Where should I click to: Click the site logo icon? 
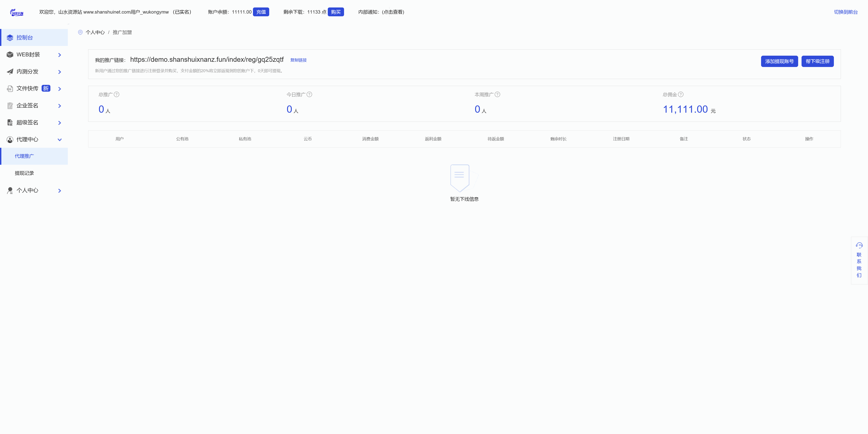tap(17, 13)
